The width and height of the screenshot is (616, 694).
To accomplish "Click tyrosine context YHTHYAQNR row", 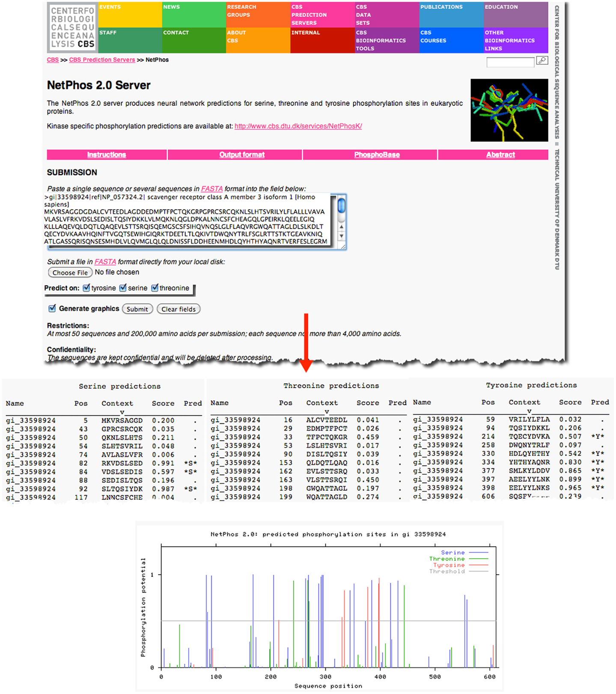I will 529,462.
